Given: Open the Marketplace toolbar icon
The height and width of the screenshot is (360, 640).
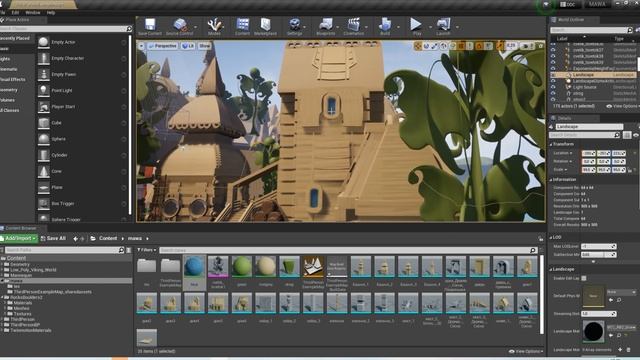Looking at the screenshot, I should (x=265, y=27).
